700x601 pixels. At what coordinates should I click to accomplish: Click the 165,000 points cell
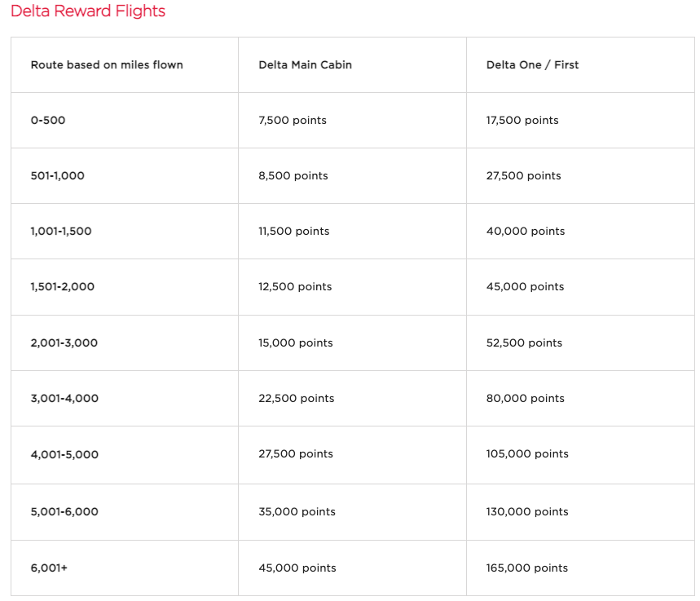526,568
